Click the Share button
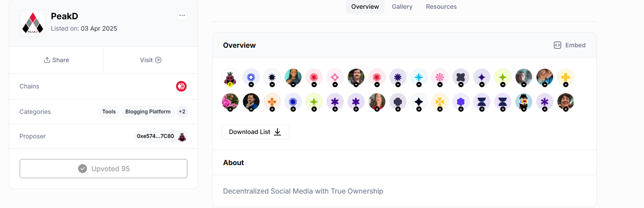 point(56,60)
